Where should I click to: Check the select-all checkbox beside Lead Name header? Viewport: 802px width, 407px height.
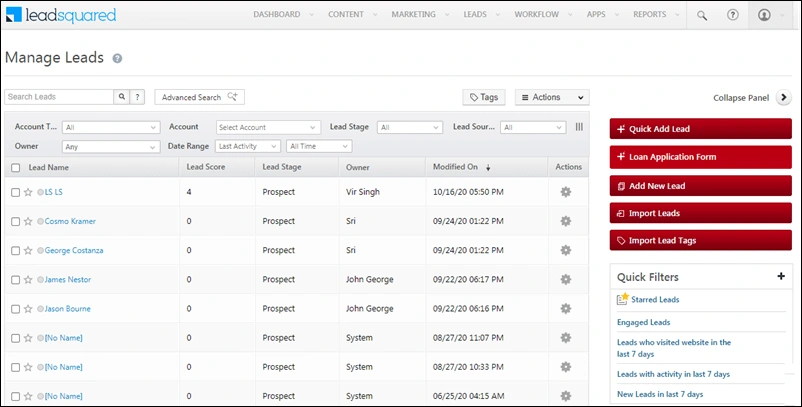(x=16, y=168)
